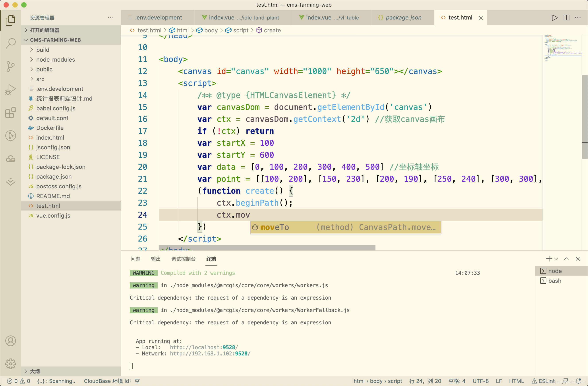Accept the moveTo autocomplete suggestion
The height and width of the screenshot is (386, 588).
point(346,227)
